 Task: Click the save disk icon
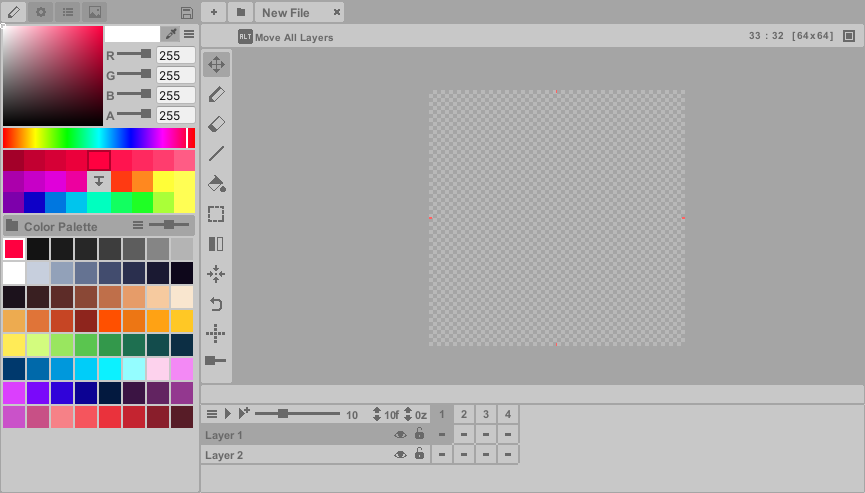point(187,13)
